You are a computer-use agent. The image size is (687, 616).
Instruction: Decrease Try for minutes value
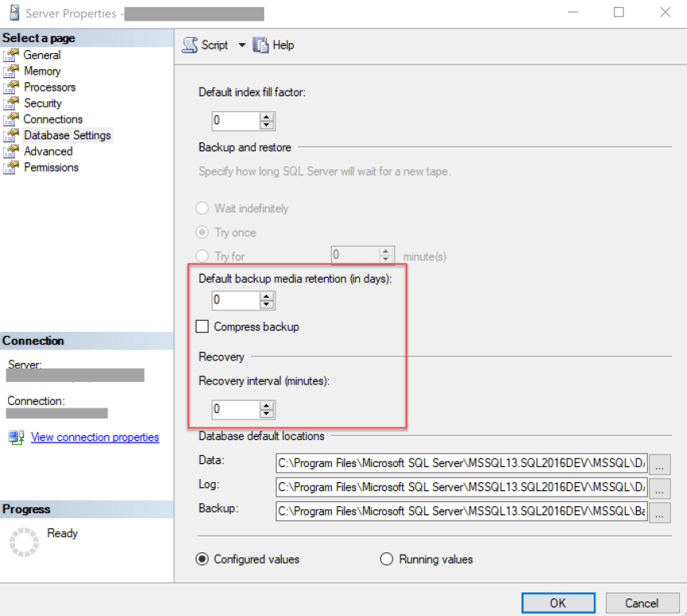point(385,259)
